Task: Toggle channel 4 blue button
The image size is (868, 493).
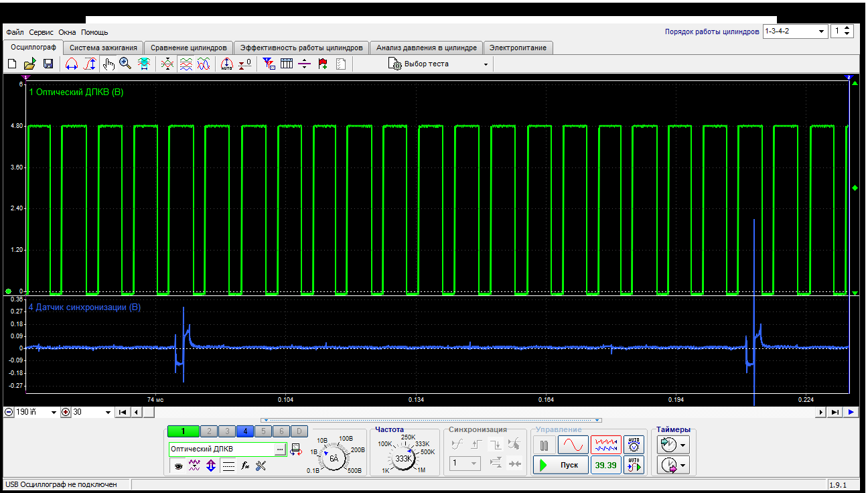Action: coord(245,431)
